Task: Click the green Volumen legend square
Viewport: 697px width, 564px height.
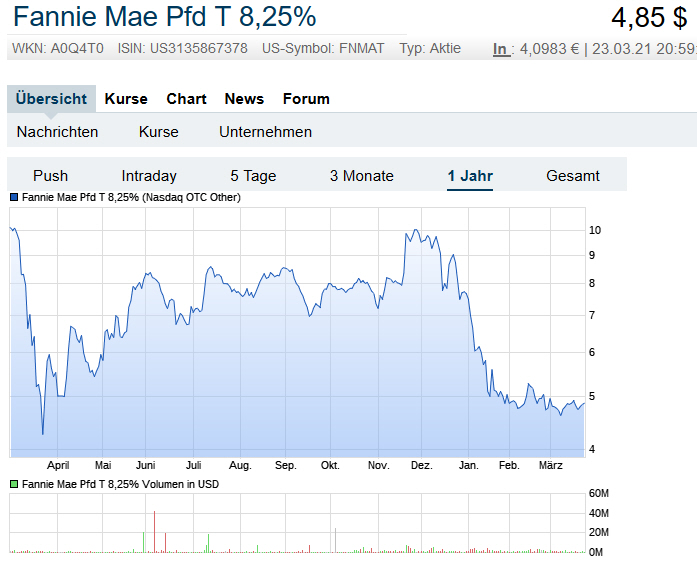Action: tap(14, 484)
